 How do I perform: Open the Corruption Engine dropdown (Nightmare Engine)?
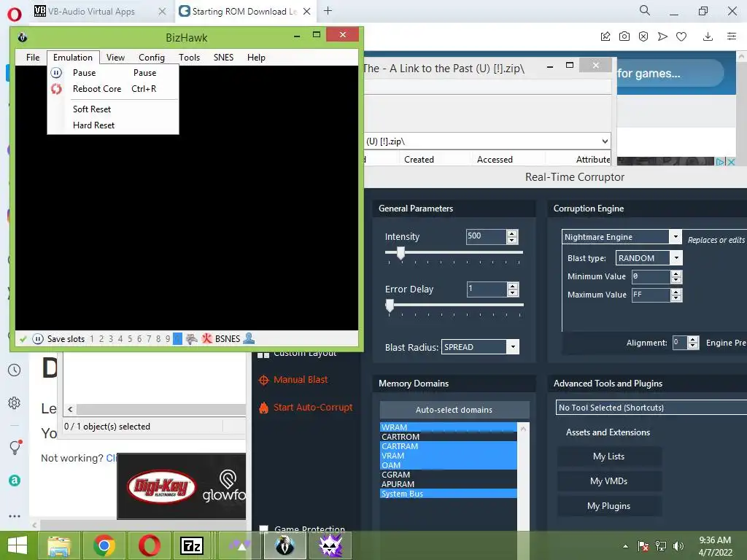click(x=676, y=237)
